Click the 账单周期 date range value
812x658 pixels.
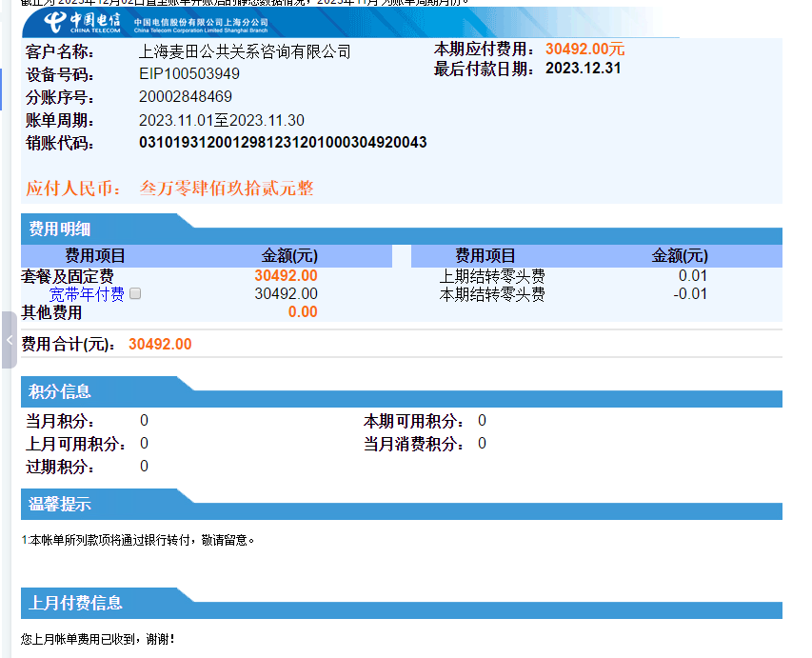(x=222, y=120)
